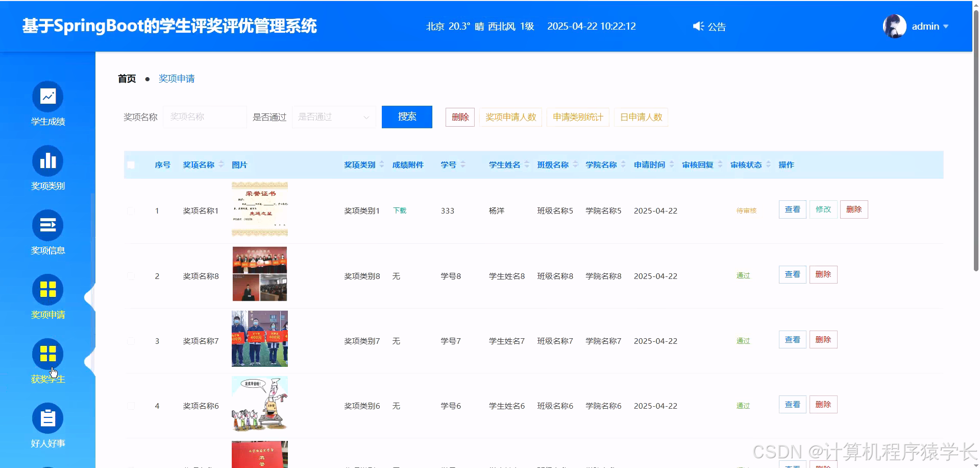Screen dimensions: 980x468
Task: Open the cartoon thumbnail of 奖项名称6
Action: coord(260,404)
